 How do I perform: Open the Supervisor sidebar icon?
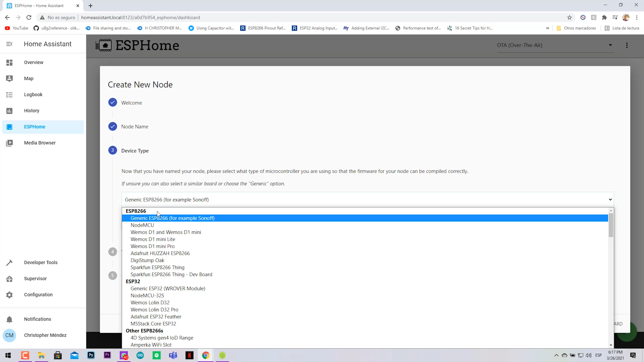pyautogui.click(x=9, y=279)
